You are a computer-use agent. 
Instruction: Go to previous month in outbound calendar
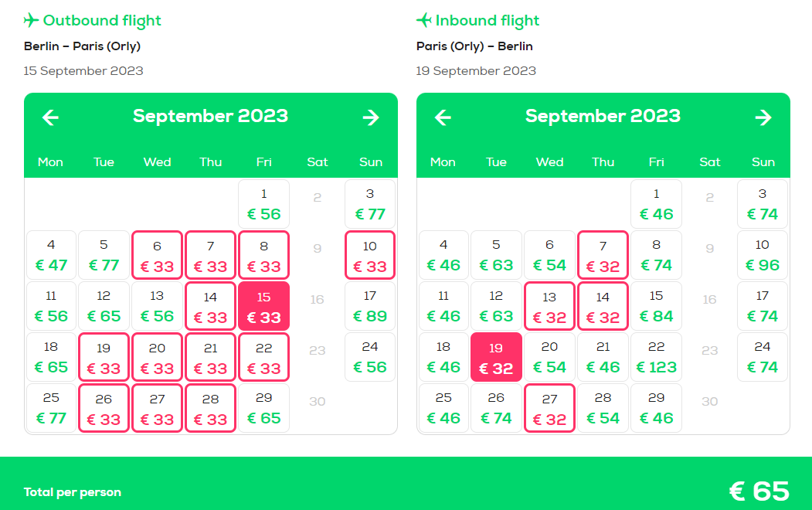[x=50, y=117]
